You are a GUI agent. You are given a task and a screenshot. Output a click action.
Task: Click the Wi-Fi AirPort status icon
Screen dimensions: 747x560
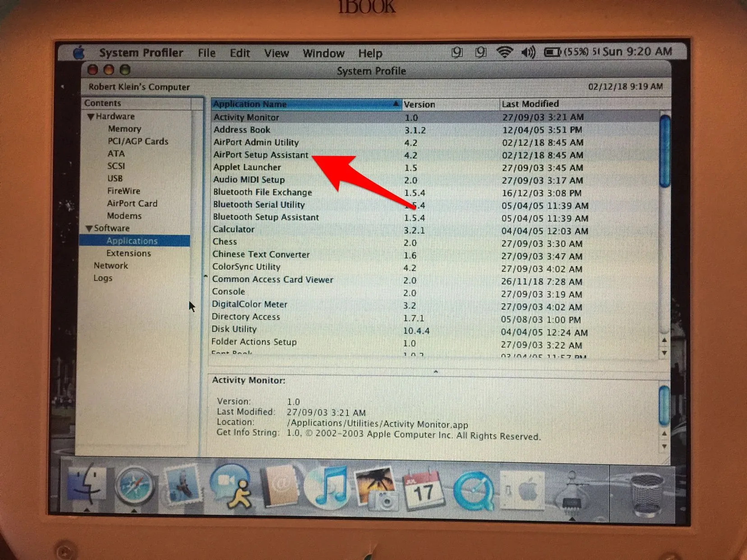click(x=504, y=52)
